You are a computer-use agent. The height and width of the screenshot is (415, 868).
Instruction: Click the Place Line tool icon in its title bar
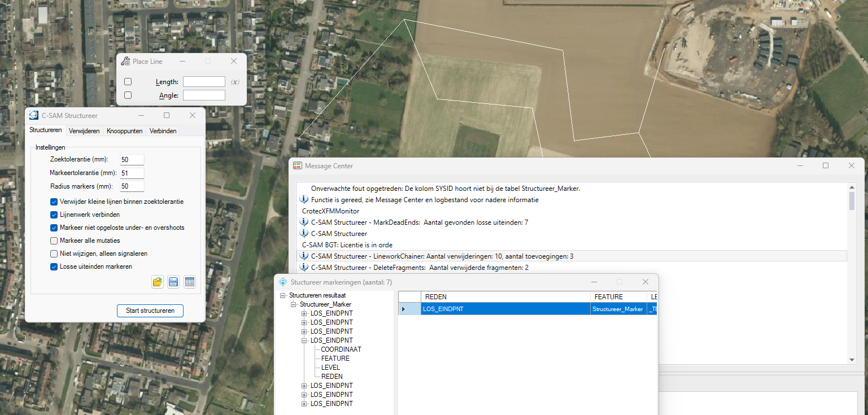point(125,61)
